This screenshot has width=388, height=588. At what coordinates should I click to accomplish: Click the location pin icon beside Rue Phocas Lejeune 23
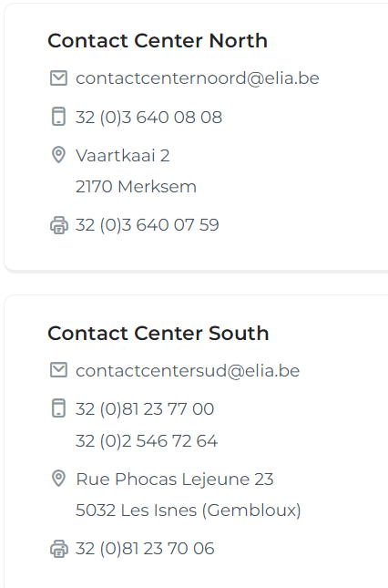pyautogui.click(x=58, y=479)
